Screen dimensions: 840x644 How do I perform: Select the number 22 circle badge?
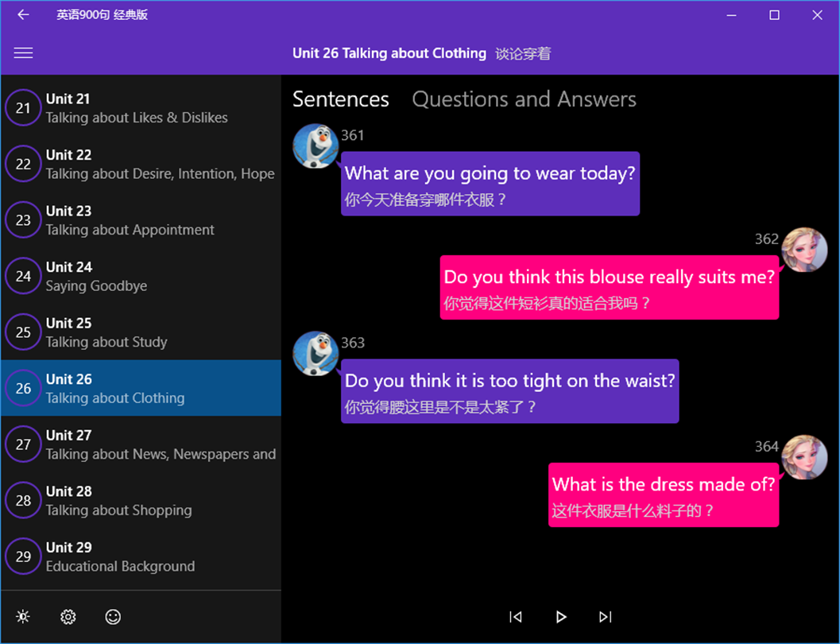coord(23,164)
